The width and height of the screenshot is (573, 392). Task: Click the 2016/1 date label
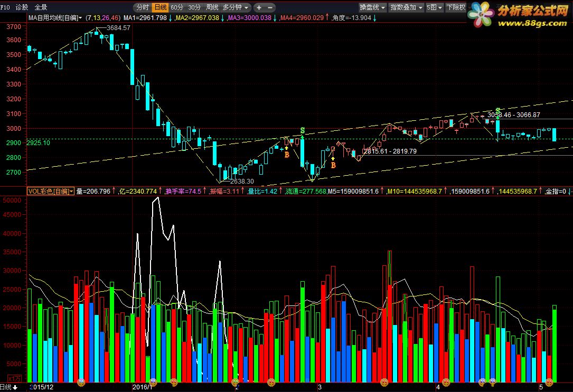point(142,387)
